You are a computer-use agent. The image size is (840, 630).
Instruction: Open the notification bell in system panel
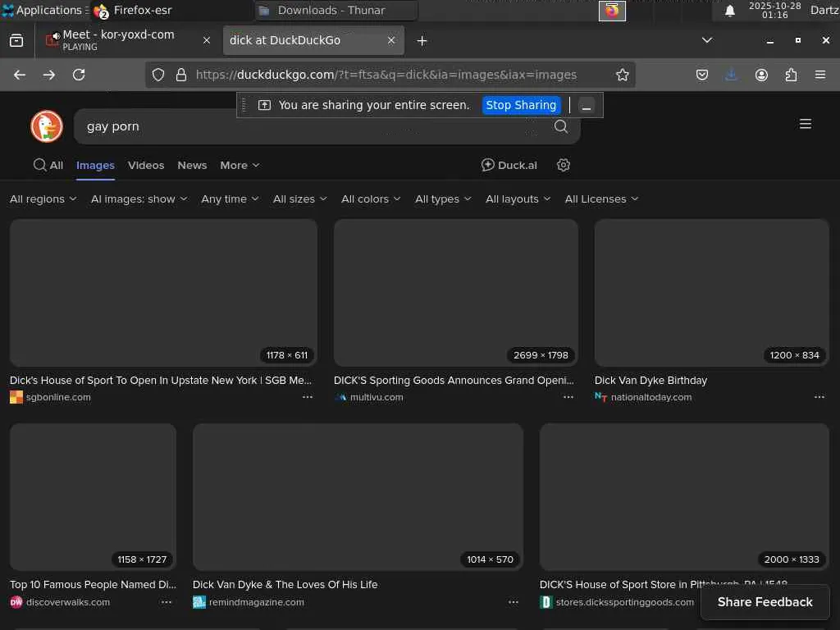729,11
